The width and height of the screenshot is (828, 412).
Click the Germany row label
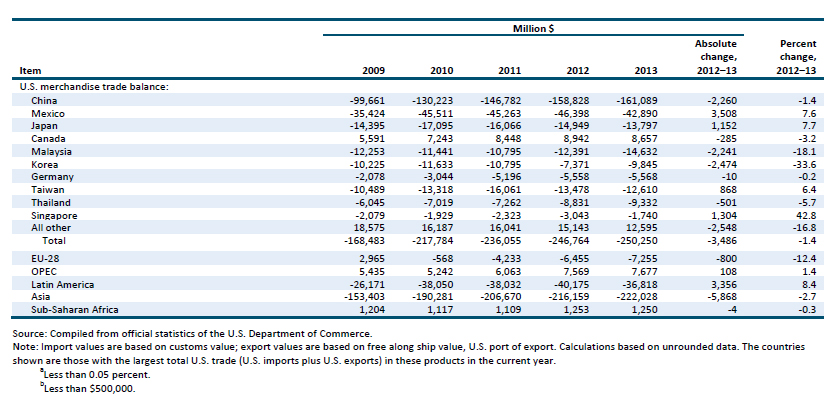point(52,177)
